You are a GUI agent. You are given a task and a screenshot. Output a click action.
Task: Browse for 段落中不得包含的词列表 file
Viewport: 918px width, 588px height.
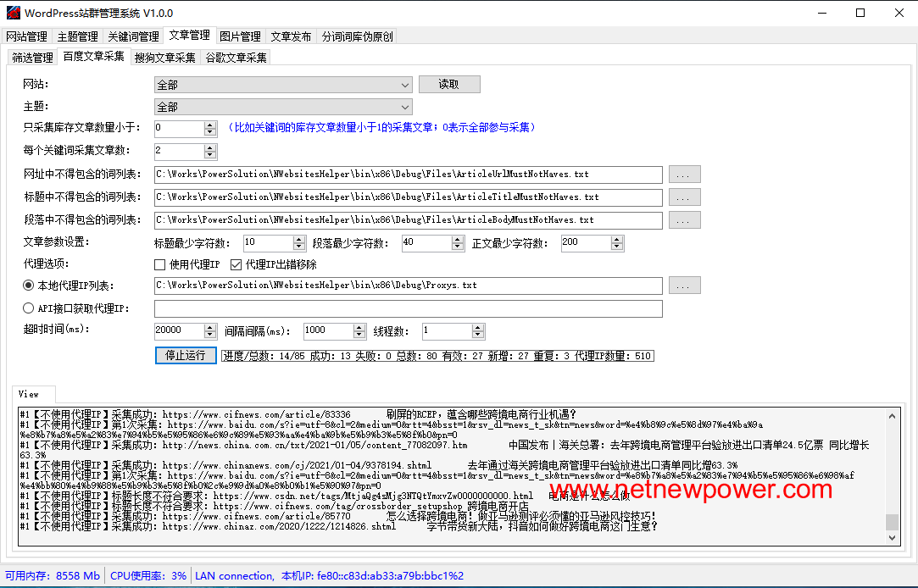coord(684,220)
